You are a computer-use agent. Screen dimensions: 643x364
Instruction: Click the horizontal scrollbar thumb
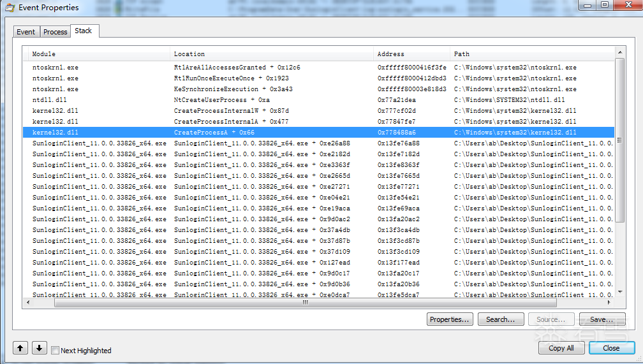pyautogui.click(x=306, y=303)
